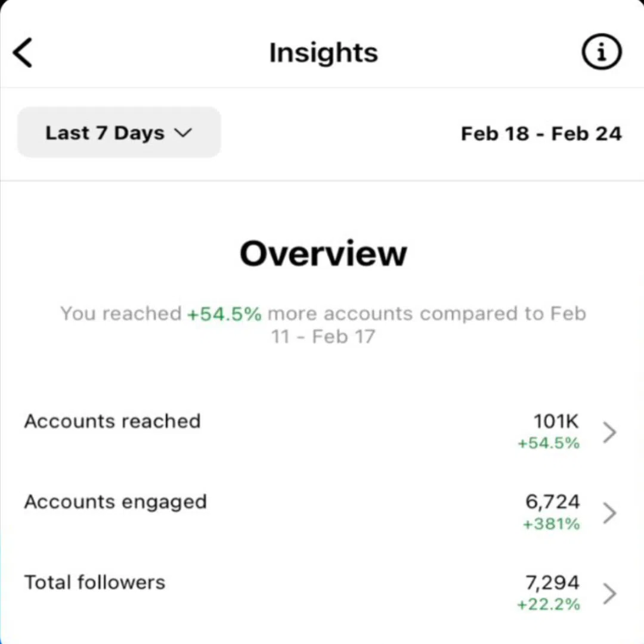Open the Last 7 Days dropdown
This screenshot has height=644, width=644.
tap(119, 133)
